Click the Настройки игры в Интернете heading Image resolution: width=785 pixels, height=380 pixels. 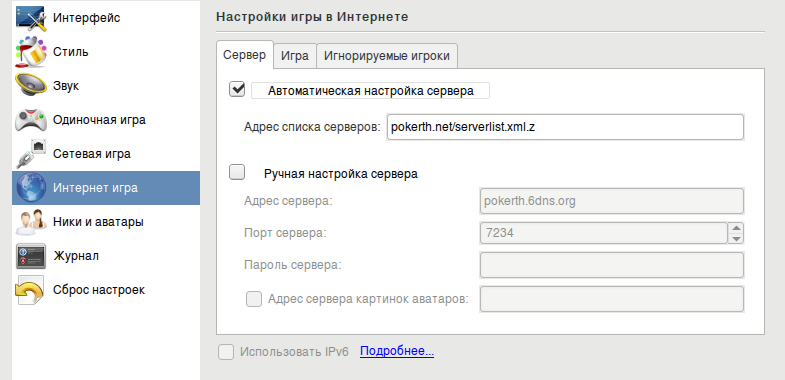point(312,17)
